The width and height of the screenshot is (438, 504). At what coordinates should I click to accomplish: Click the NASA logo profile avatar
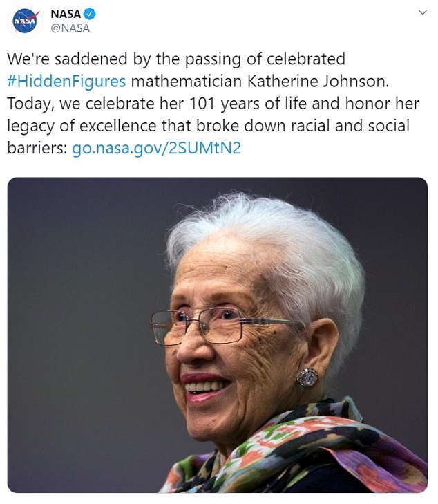tap(25, 21)
